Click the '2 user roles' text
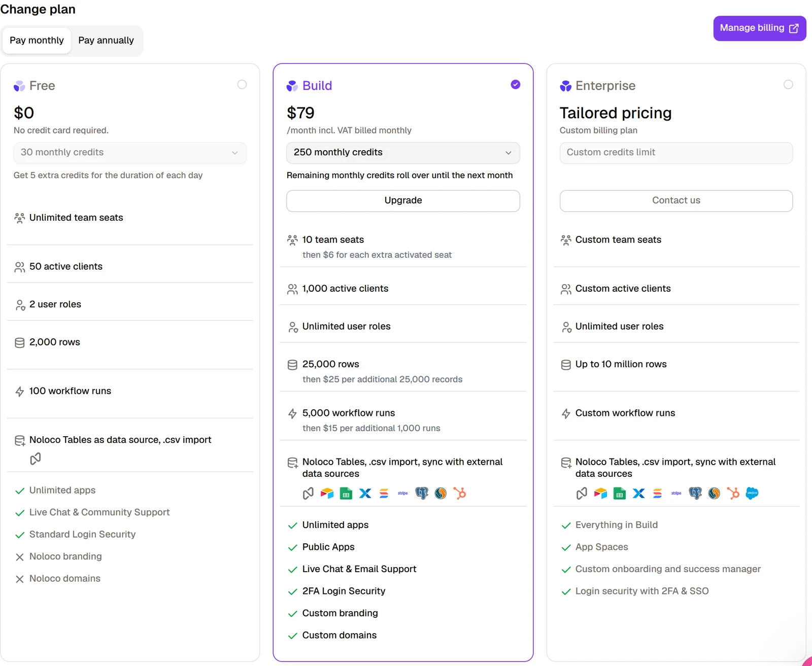Image resolution: width=812 pixels, height=666 pixels. [x=55, y=304]
